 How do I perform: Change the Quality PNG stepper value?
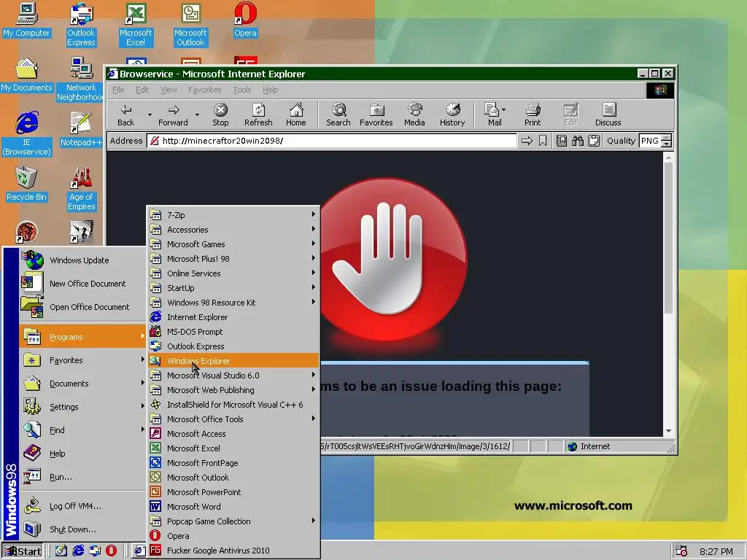pyautogui.click(x=667, y=141)
